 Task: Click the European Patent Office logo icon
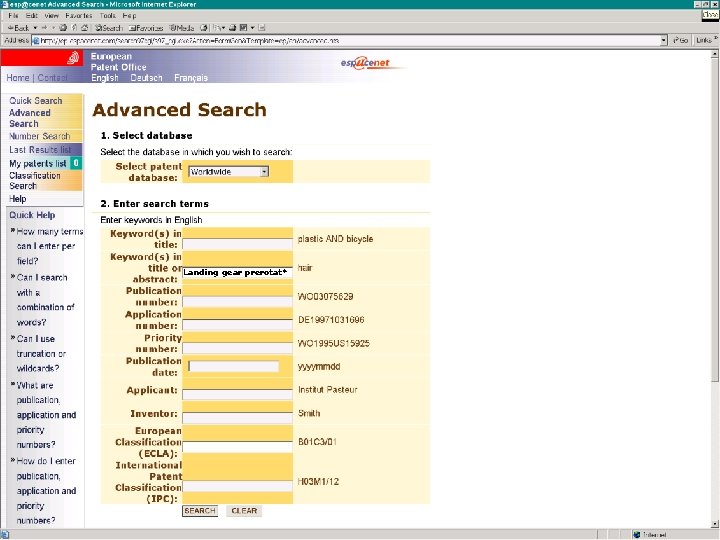click(73, 58)
